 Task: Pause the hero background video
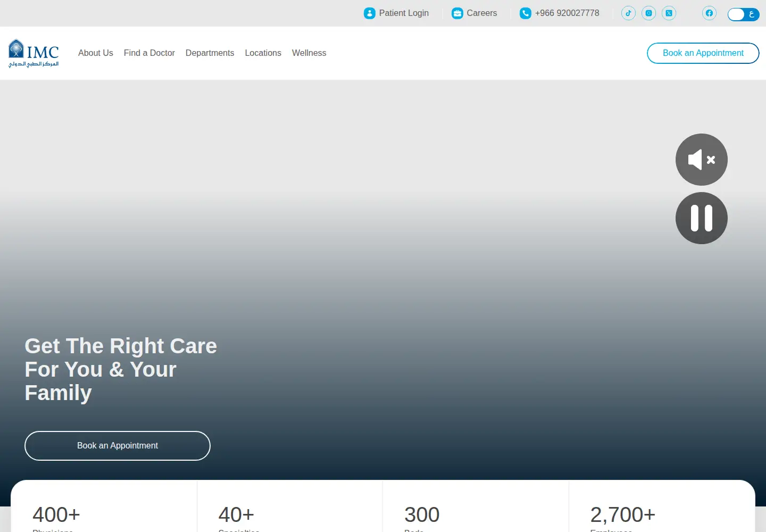click(702, 218)
